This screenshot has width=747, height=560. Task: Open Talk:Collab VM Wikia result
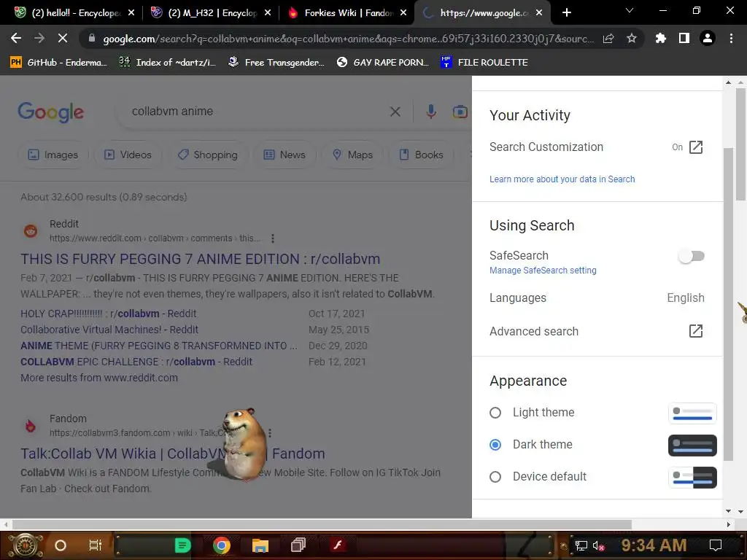pyautogui.click(x=172, y=454)
